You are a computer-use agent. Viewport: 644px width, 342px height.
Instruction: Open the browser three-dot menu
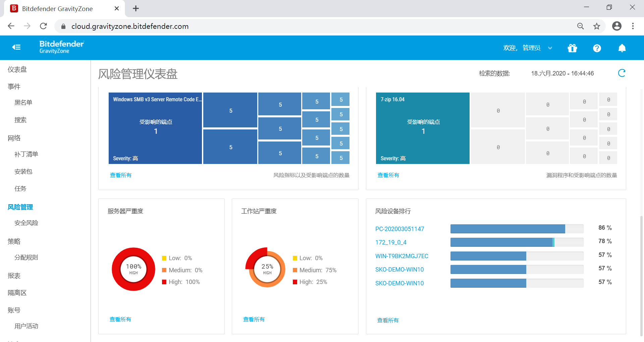pos(633,26)
